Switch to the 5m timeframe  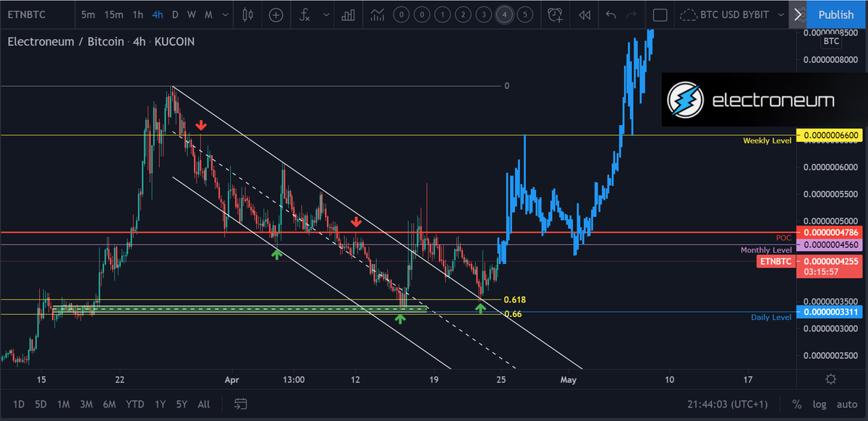pyautogui.click(x=88, y=14)
